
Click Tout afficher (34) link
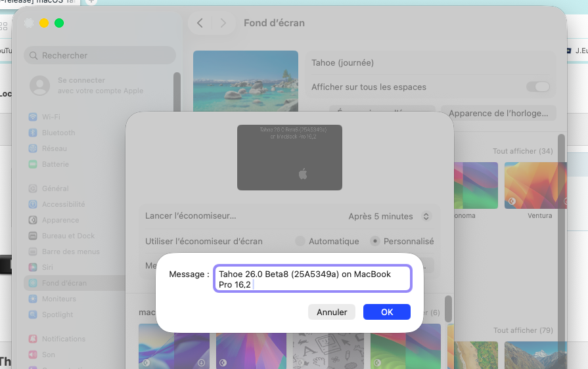(x=522, y=151)
